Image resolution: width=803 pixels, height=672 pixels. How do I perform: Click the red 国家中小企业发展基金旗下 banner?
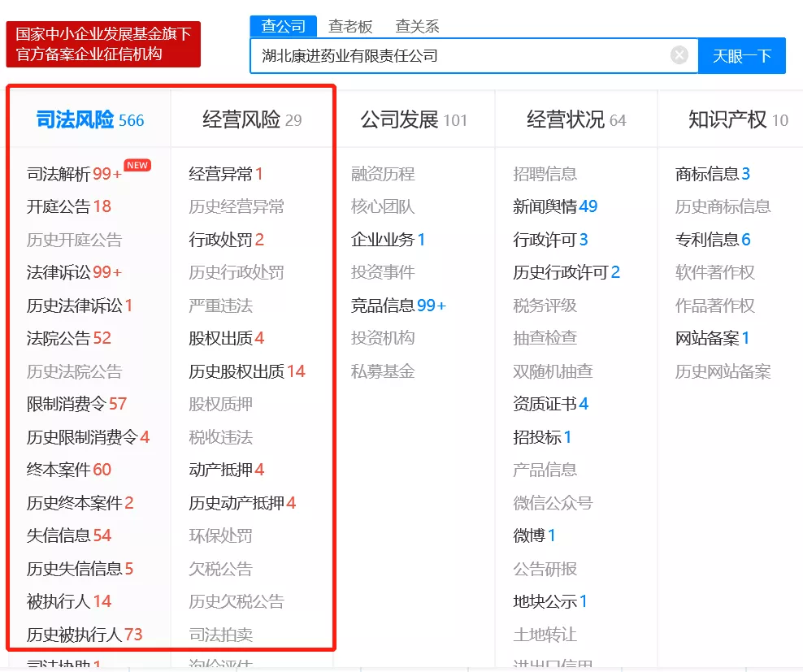point(103,44)
